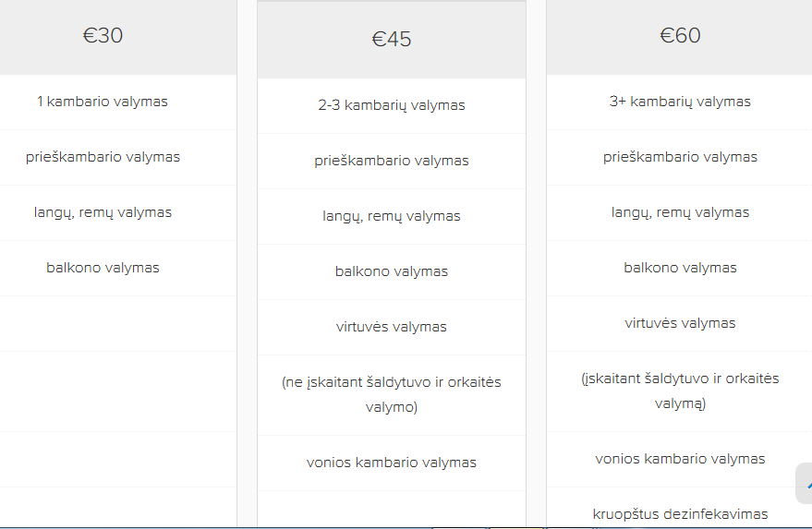Select the €45 price header
The height and width of the screenshot is (529, 812).
pyautogui.click(x=392, y=40)
